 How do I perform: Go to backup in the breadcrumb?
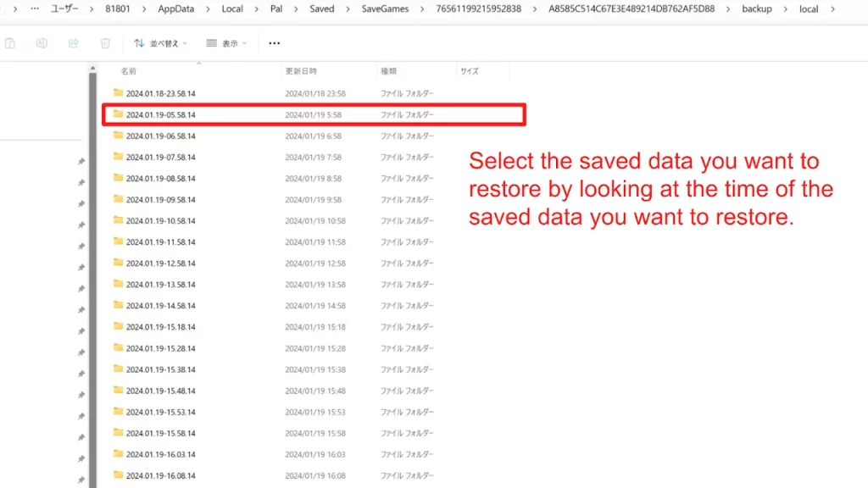coord(757,8)
